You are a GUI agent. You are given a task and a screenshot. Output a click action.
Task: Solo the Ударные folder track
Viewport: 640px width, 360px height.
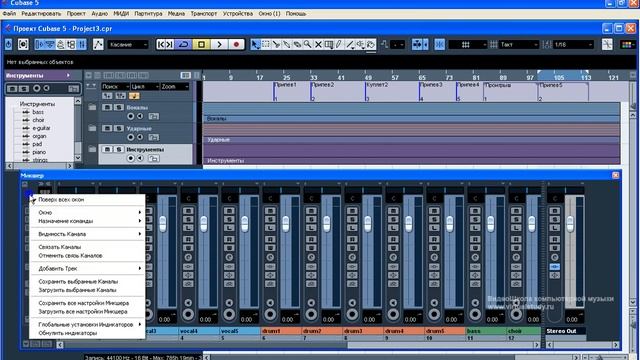(118, 128)
